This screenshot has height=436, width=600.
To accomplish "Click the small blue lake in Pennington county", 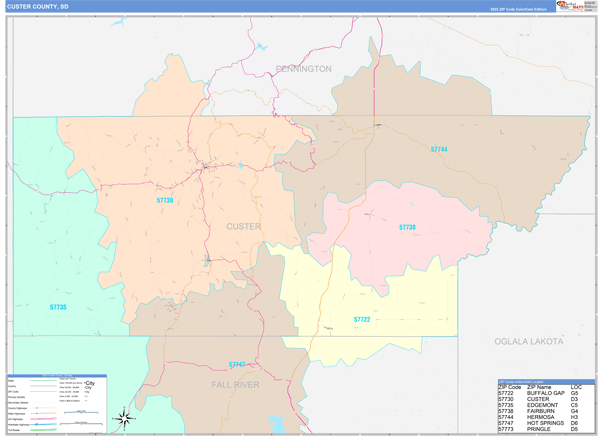I will tap(261, 47).
